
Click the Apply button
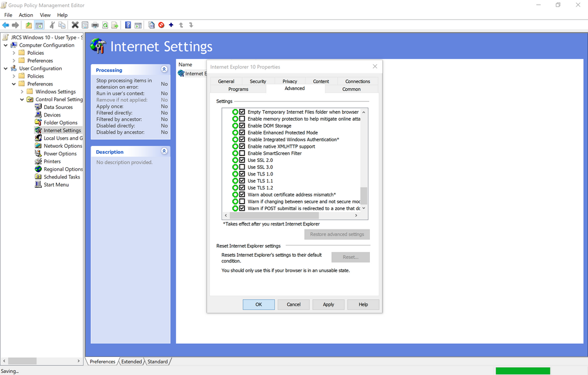pos(329,304)
